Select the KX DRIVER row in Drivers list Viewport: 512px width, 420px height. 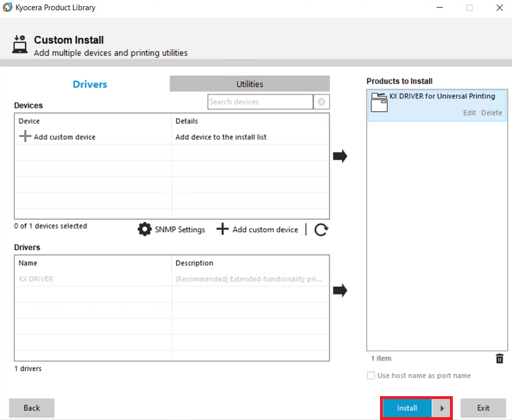(172, 279)
